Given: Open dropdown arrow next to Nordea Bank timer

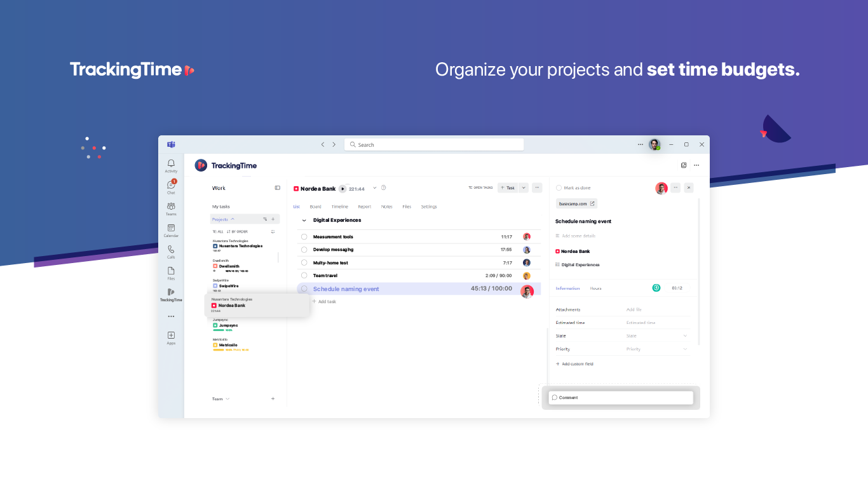Looking at the screenshot, I should coord(374,188).
